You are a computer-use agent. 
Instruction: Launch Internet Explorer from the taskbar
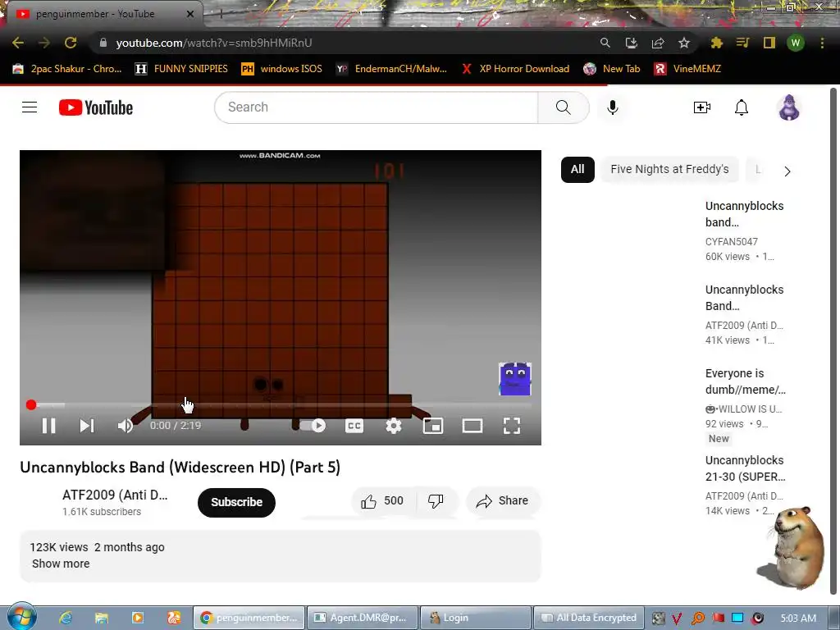tap(65, 618)
